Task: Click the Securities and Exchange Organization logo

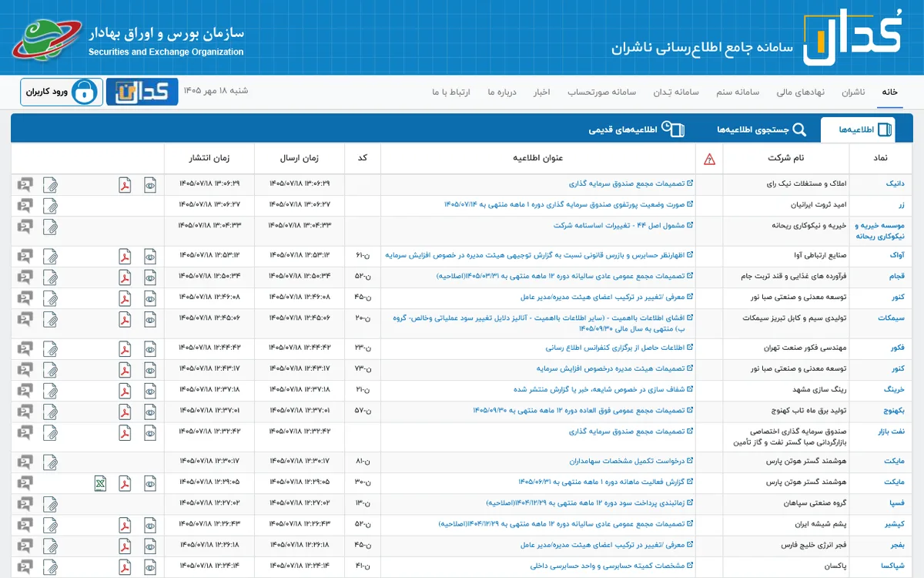Action: pyautogui.click(x=47, y=39)
